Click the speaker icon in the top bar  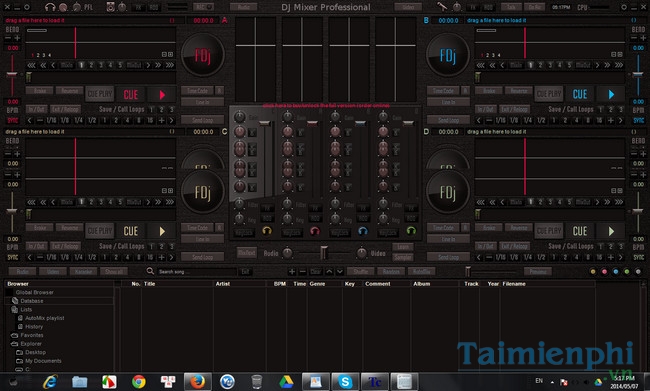point(111,7)
